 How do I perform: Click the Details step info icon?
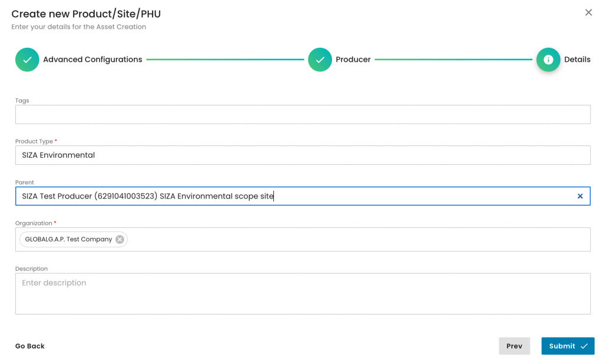548,59
